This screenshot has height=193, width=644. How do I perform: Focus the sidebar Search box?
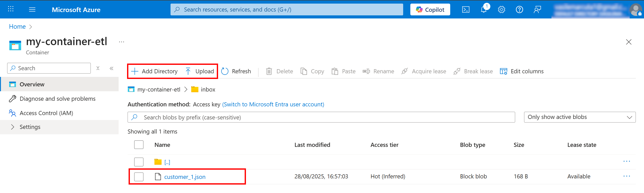[49, 68]
